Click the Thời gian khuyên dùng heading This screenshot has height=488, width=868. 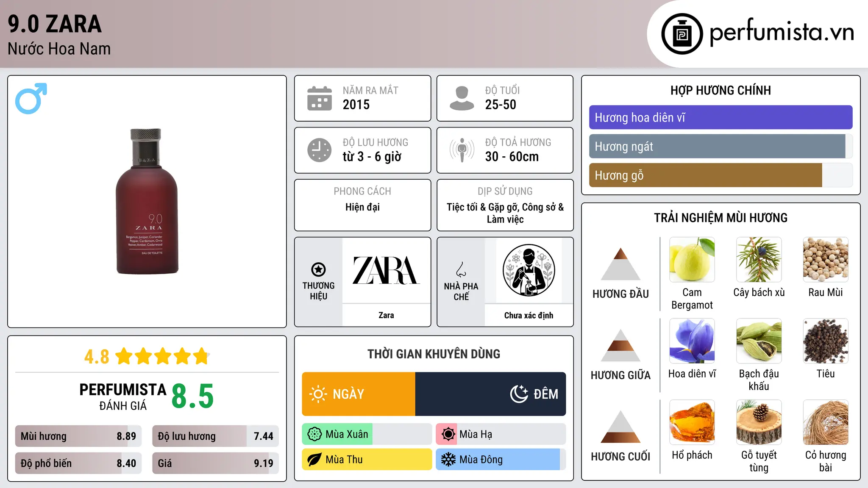434,354
